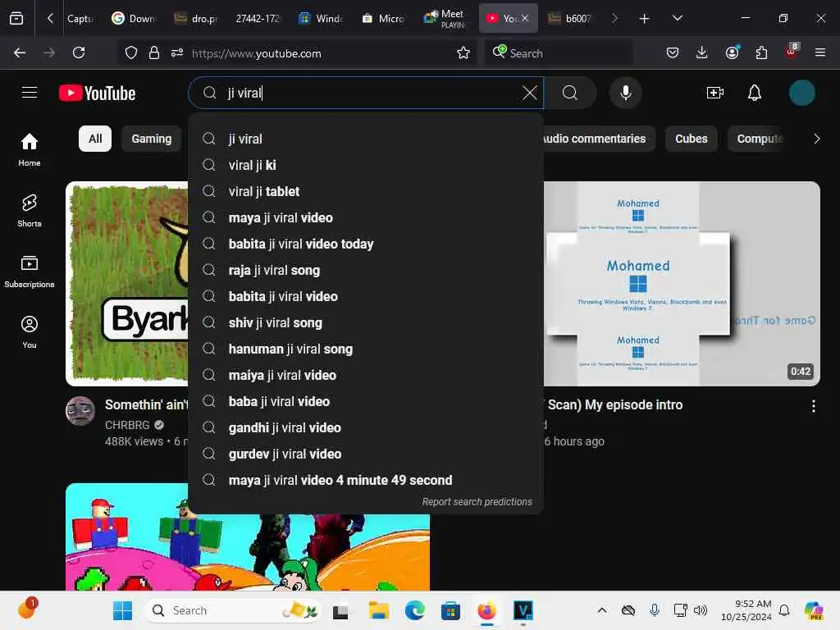Choose suggestion "maya ji viral video 4 minute 49 second"

pyautogui.click(x=366, y=480)
